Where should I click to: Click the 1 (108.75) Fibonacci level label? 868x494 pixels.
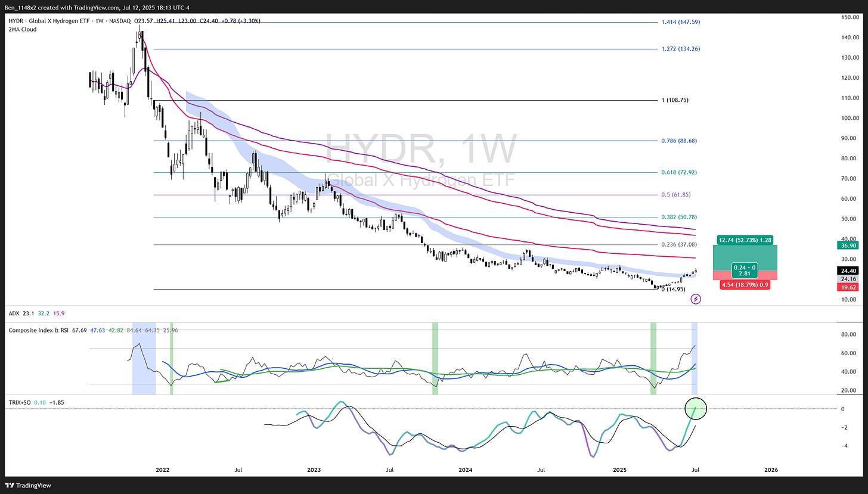[x=676, y=100]
